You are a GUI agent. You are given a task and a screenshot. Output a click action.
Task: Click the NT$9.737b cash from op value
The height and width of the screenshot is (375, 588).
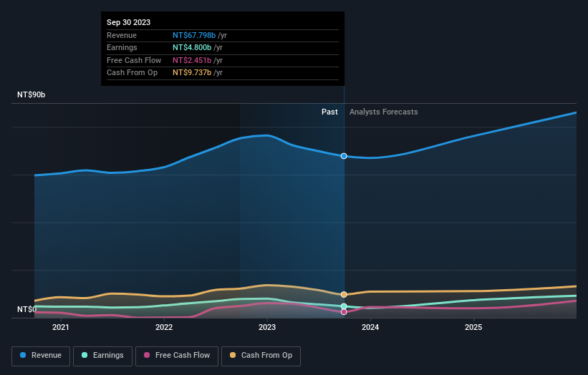tap(192, 73)
